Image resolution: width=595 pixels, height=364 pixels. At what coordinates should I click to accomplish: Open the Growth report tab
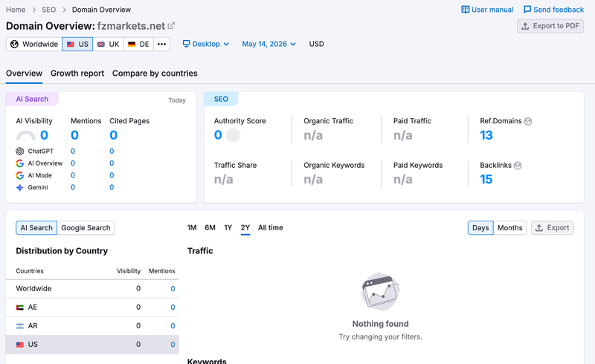tap(77, 74)
